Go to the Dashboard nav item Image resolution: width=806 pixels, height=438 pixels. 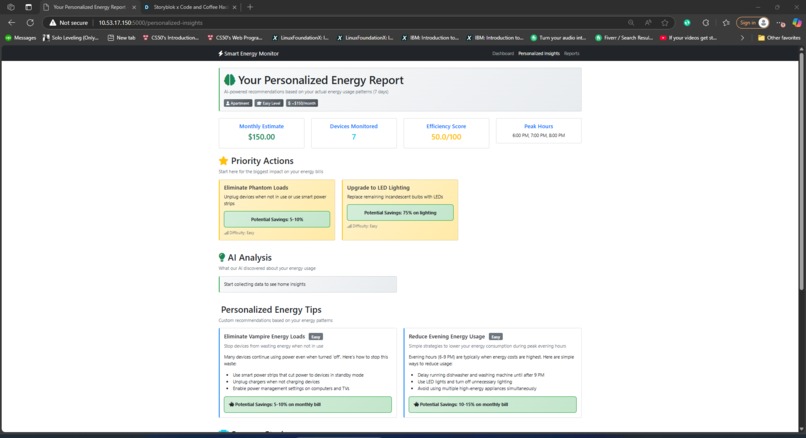pos(503,53)
